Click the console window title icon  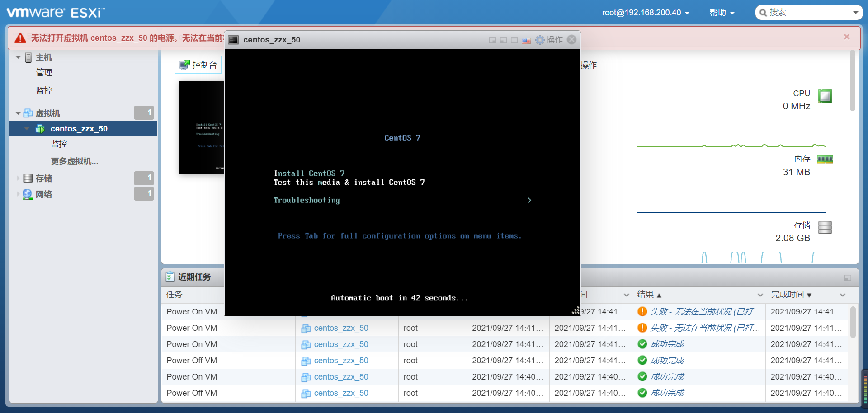click(233, 40)
